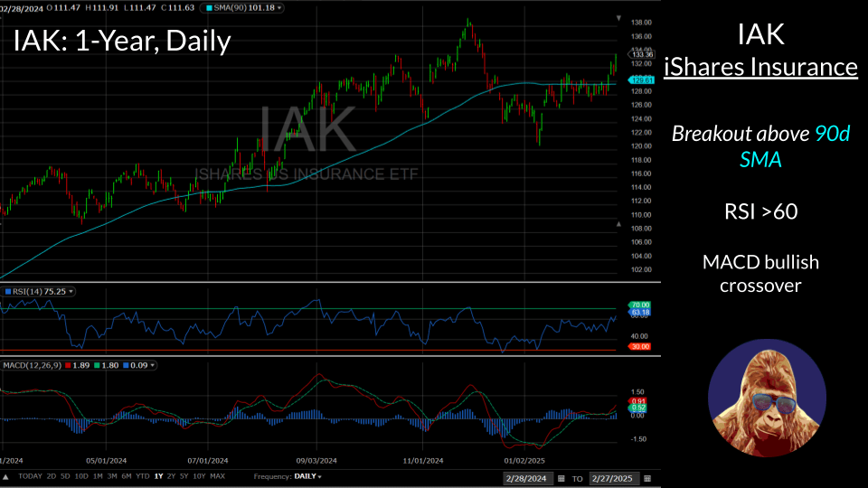868x488 pixels.
Task: Click the 102.00 price axis label
Action: tap(641, 270)
